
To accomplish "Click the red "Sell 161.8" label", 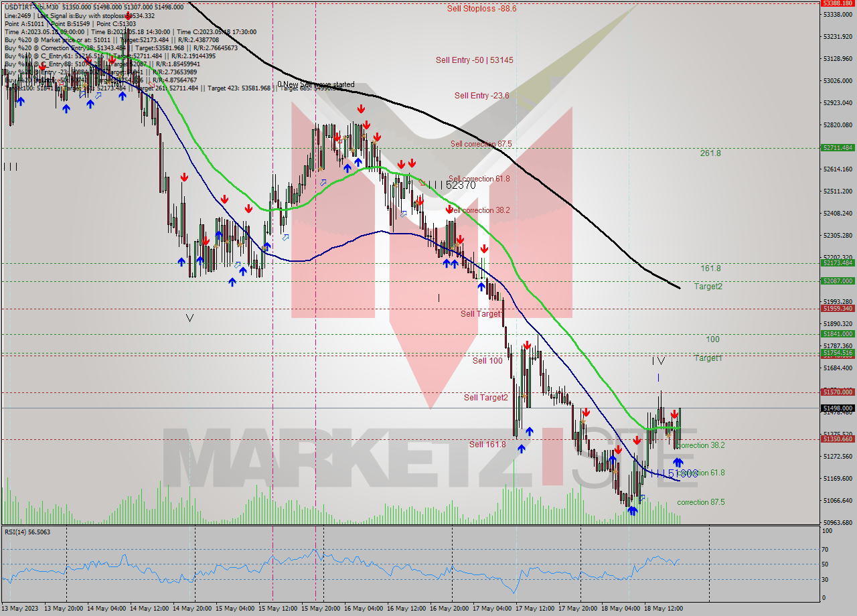I will (x=487, y=445).
